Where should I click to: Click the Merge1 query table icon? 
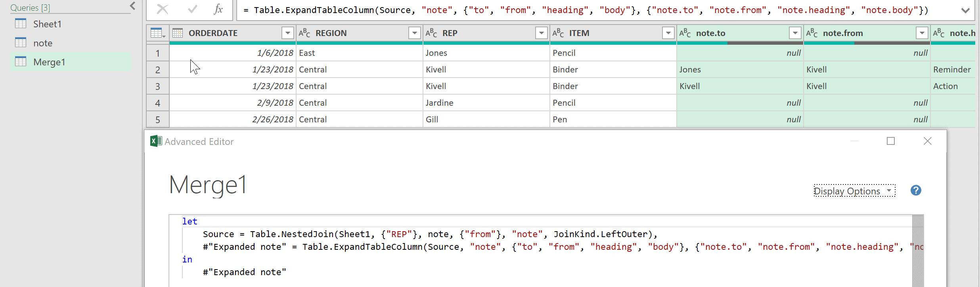21,62
